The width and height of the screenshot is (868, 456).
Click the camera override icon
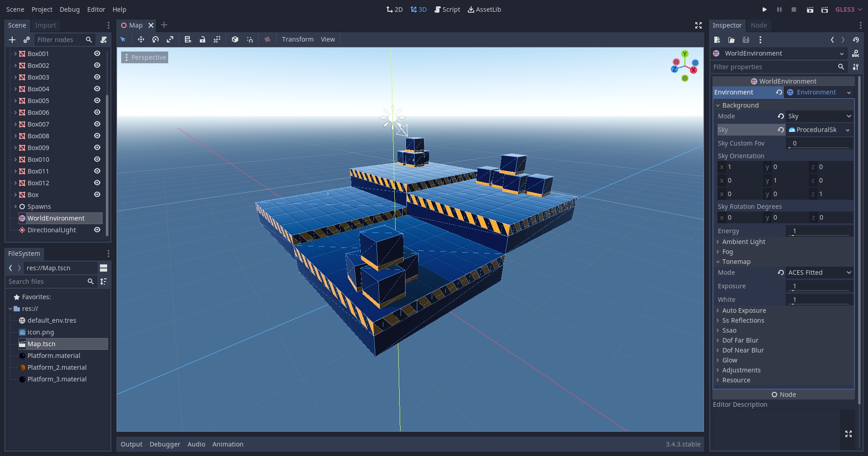[268, 39]
